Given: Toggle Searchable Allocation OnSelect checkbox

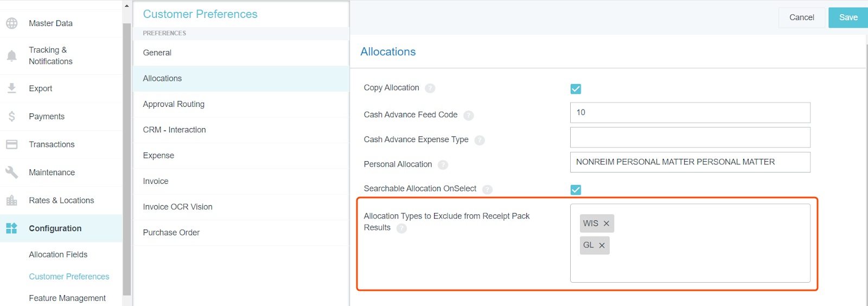Looking at the screenshot, I should tap(576, 189).
